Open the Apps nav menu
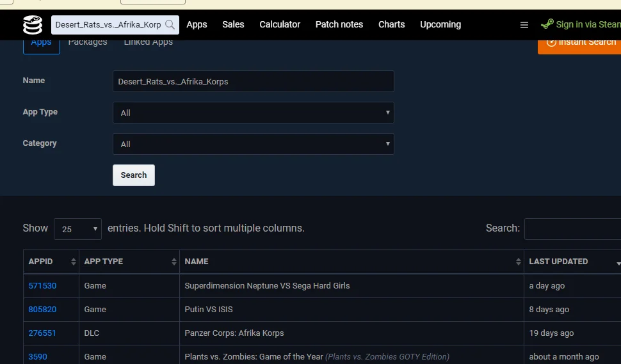 pos(197,24)
